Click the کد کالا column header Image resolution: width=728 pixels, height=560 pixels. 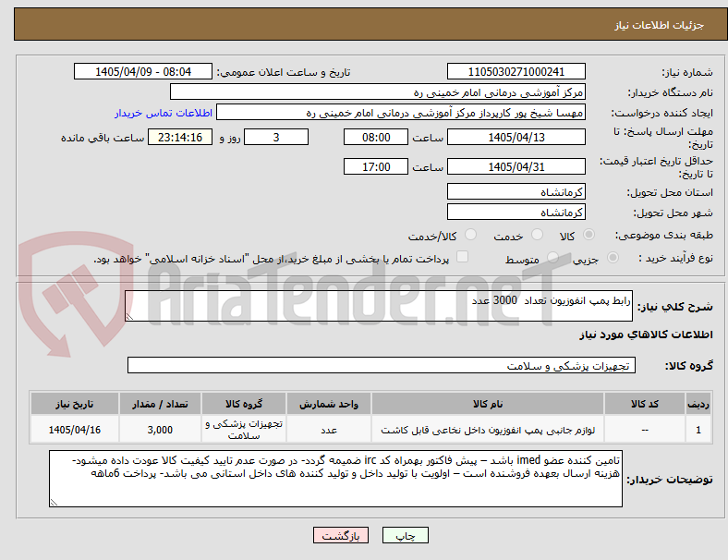point(645,404)
